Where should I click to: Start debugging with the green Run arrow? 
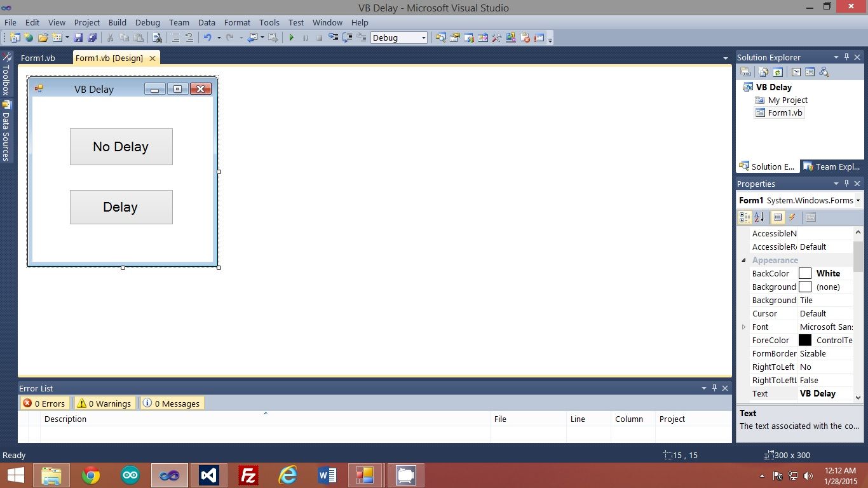click(291, 37)
